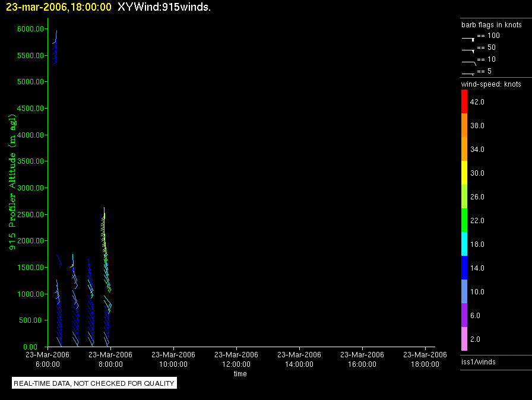Click the 2.0 wind-speed legend value
This screenshot has width=532, height=400.
[x=475, y=339]
